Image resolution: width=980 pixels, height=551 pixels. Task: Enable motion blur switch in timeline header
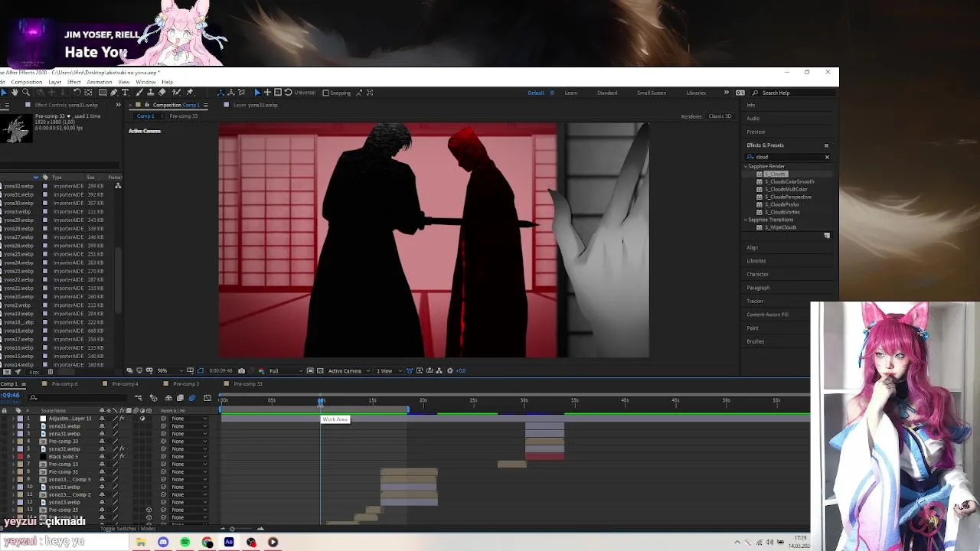coord(191,398)
